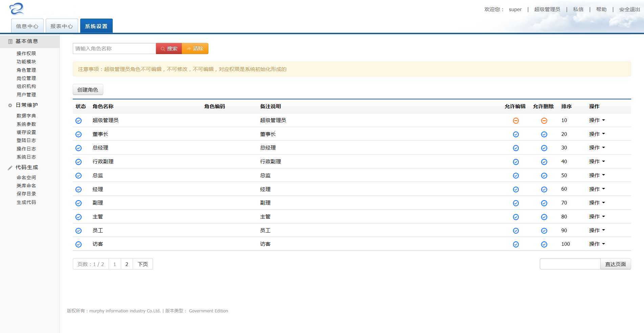Click the 日常维护 gear icon
The width and height of the screenshot is (644, 333).
[x=10, y=105]
